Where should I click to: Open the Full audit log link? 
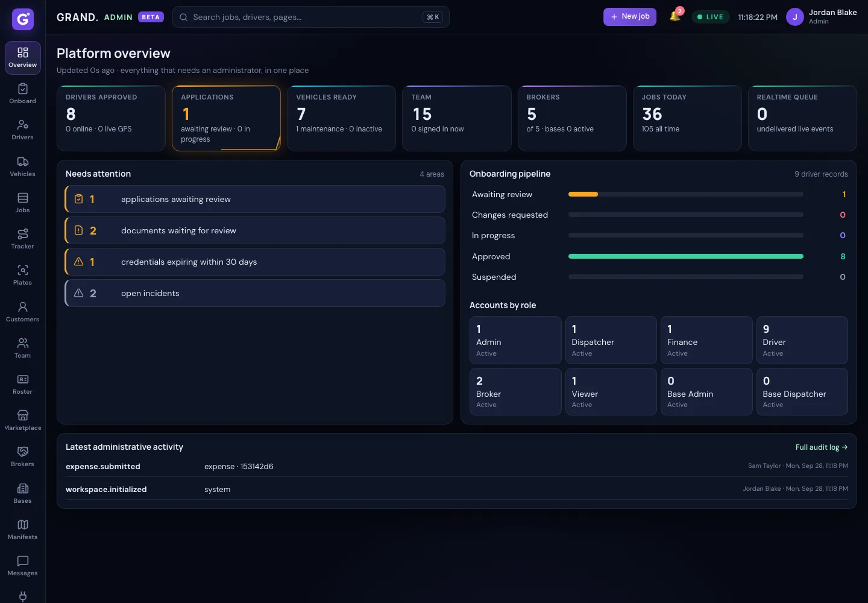point(822,447)
